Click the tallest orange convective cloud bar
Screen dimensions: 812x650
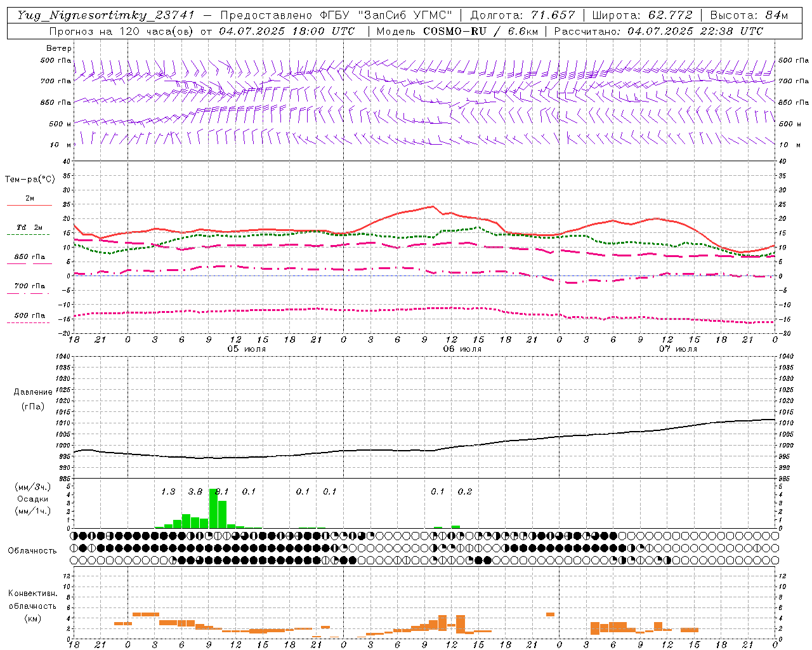tap(461, 625)
